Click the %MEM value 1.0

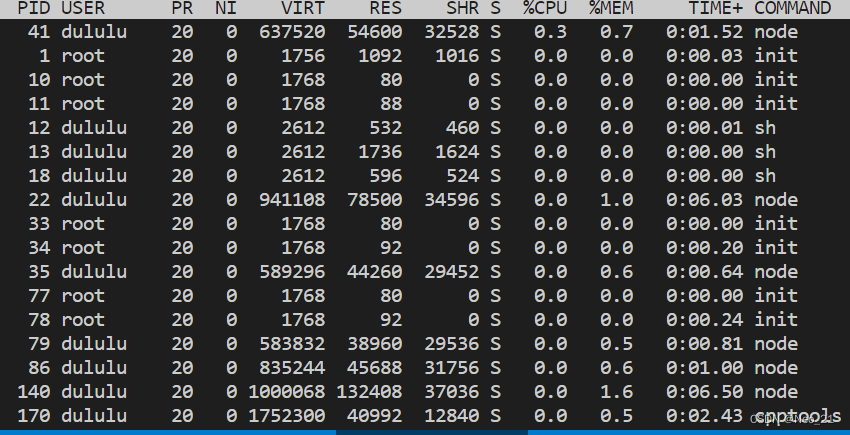[616, 200]
